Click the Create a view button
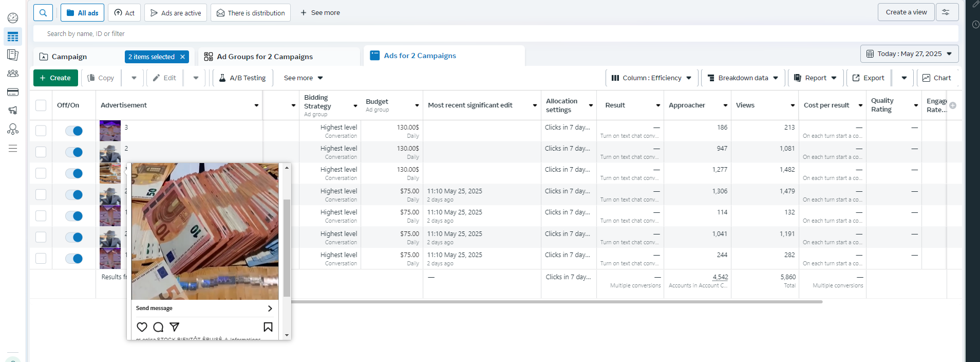This screenshot has width=980, height=362. pyautogui.click(x=906, y=12)
